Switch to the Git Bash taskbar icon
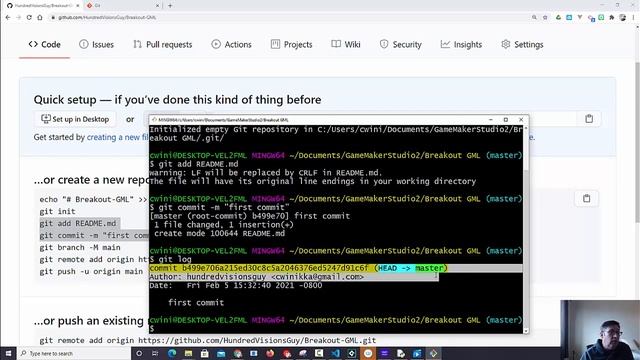 (x=433, y=353)
